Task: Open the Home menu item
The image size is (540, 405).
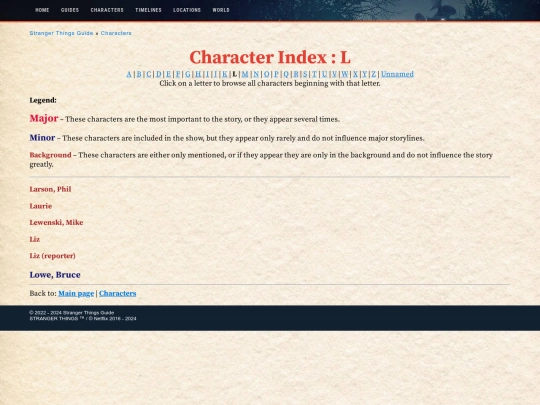Action: click(x=42, y=10)
